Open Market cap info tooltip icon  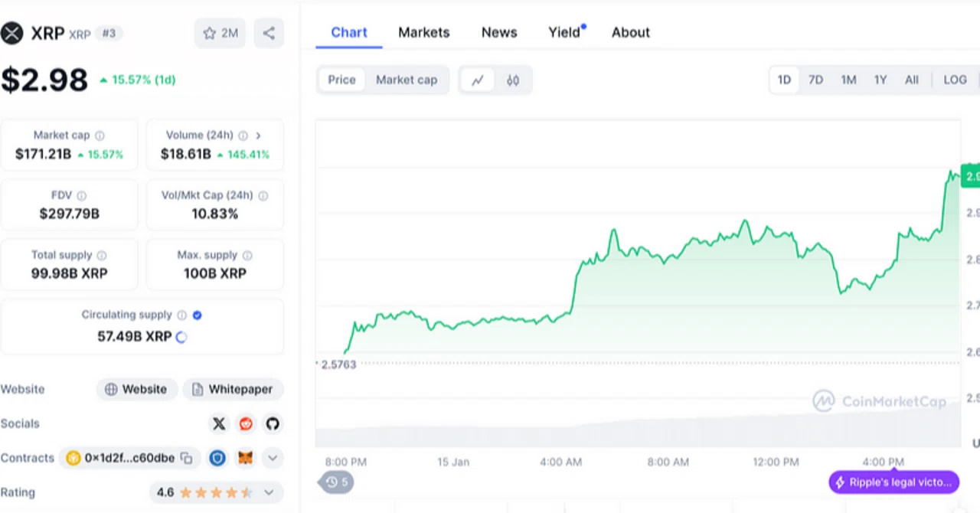[100, 136]
